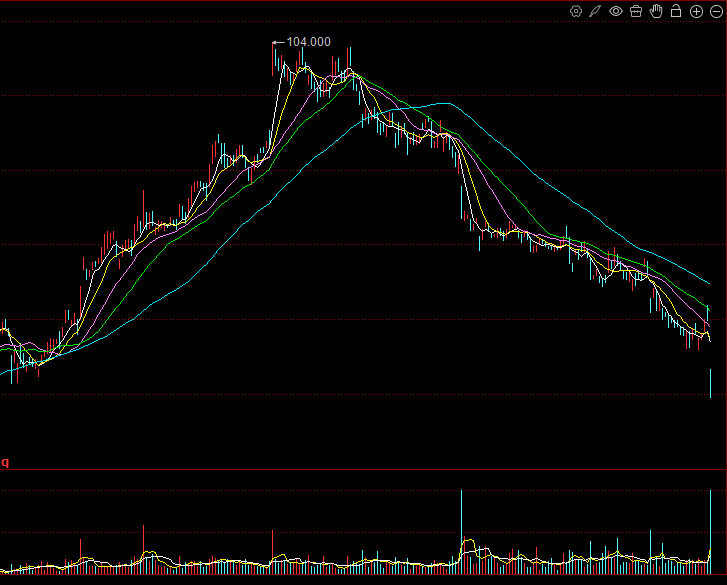
Task: Click the 104.000 peak price label
Action: 308,42
